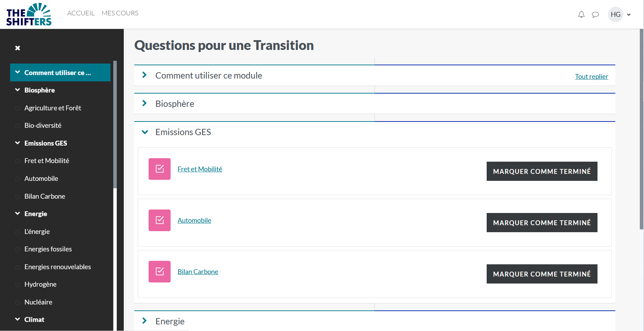Open the Energies renouvelables sidebar item
The width and height of the screenshot is (644, 331).
click(58, 267)
